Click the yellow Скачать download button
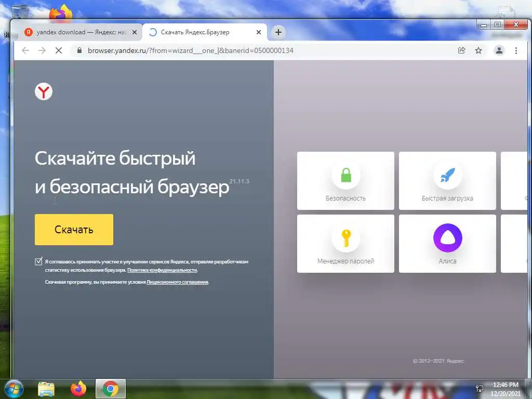Screen dimensions: 532x399 74,229
